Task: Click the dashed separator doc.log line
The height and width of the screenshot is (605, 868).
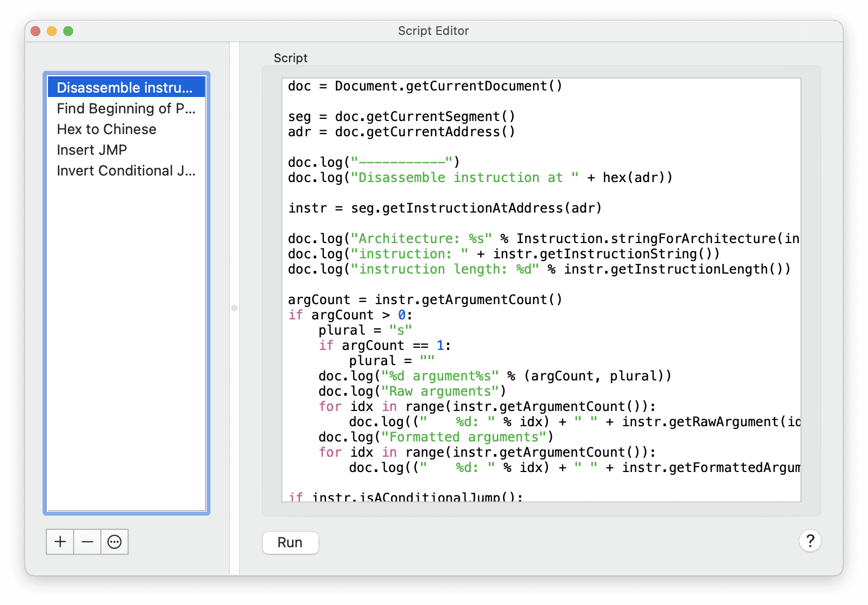Action: pos(374,162)
